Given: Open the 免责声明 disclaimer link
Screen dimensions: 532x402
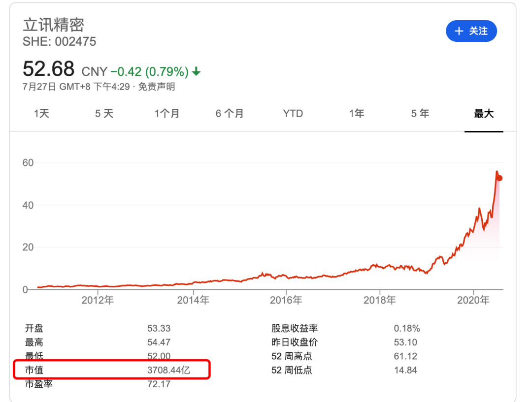Looking at the screenshot, I should point(157,87).
